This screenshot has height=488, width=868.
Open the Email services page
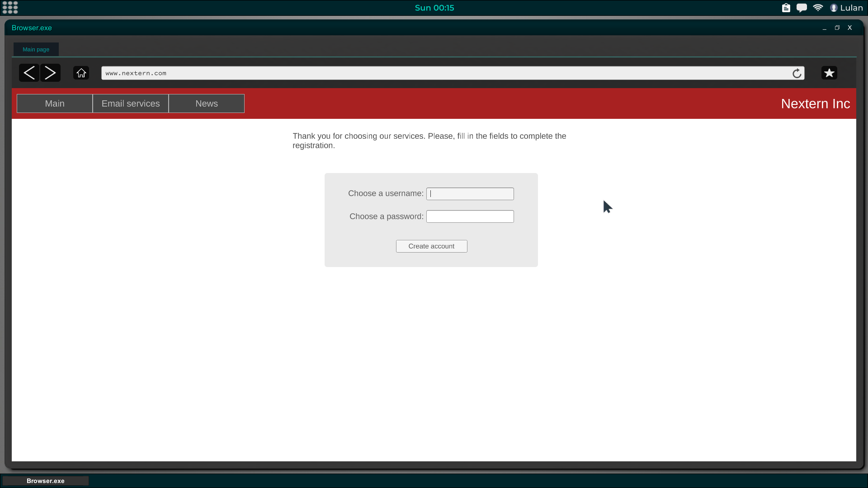131,103
